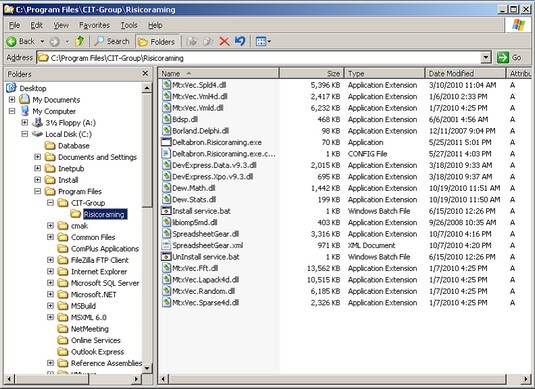Collapse the Local Disk (C:) node

[25, 134]
